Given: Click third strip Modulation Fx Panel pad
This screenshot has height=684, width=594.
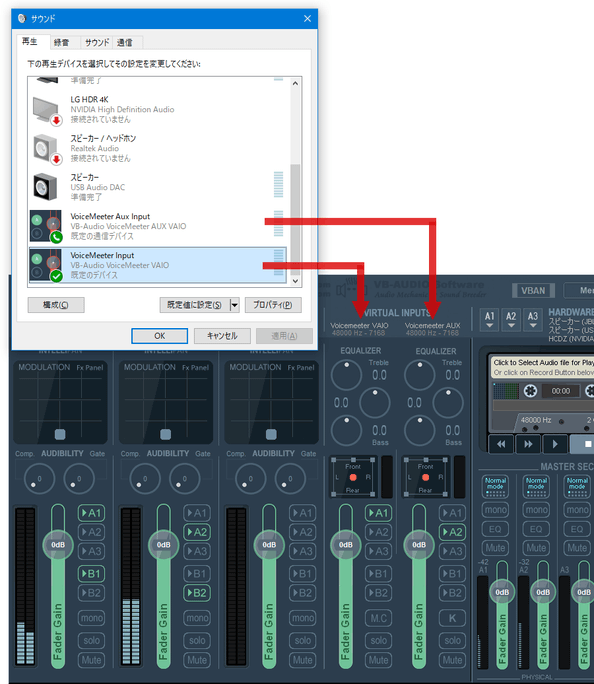Looking at the screenshot, I should point(271,402).
